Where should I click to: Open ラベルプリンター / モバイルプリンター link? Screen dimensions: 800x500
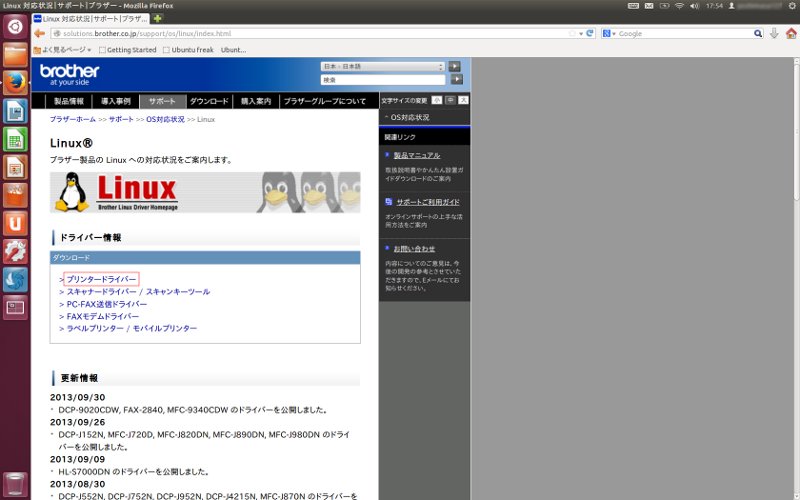132,329
